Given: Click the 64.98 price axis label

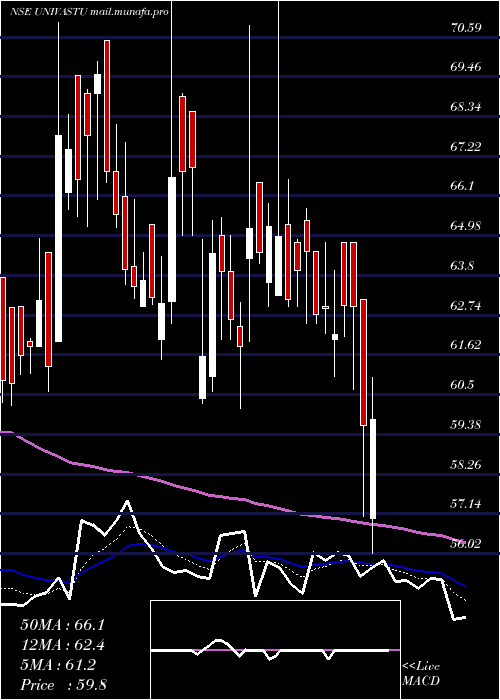Looking at the screenshot, I should pos(466,226).
